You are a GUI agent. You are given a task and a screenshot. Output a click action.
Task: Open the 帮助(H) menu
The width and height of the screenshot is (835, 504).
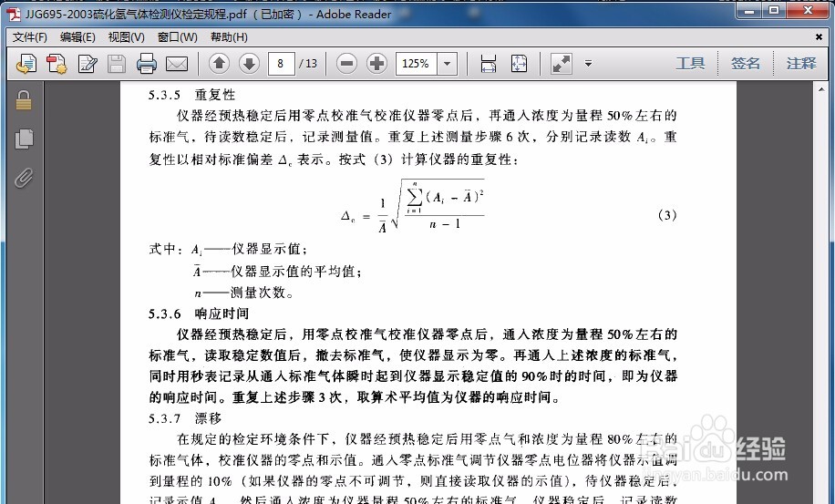229,37
